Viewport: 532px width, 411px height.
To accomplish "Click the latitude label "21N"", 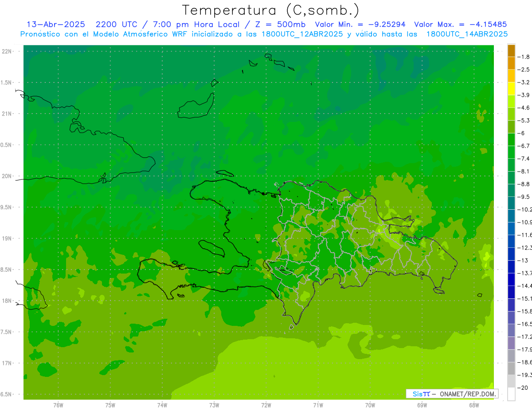I will tap(8, 114).
